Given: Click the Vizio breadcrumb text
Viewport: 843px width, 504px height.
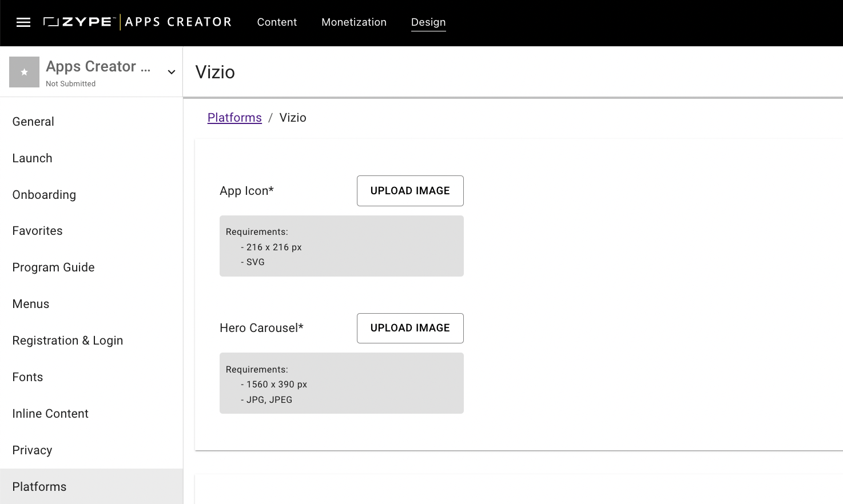Looking at the screenshot, I should pos(293,118).
